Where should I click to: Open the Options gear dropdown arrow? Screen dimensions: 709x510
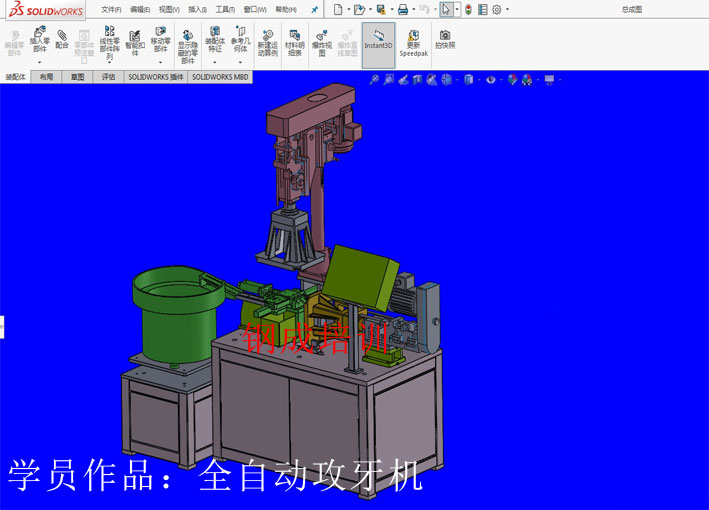tap(507, 9)
